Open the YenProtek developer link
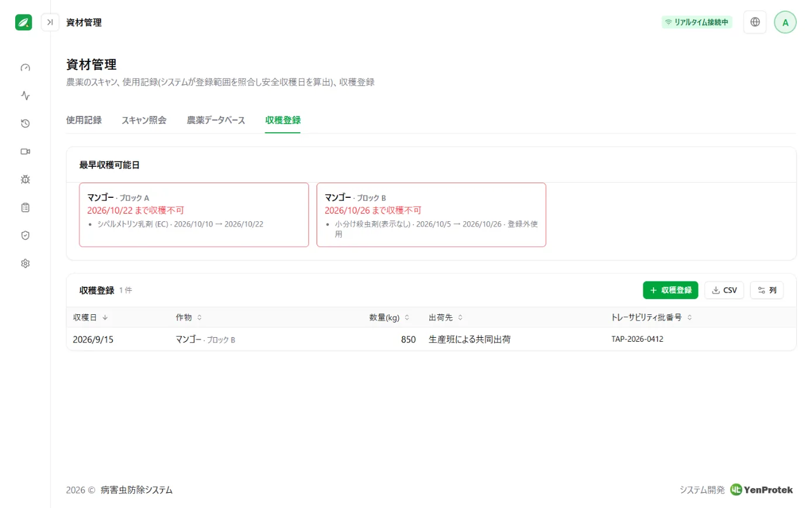 (762, 490)
